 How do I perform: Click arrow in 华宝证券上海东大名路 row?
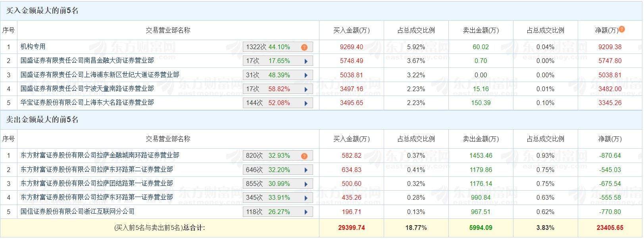pyautogui.click(x=306, y=103)
